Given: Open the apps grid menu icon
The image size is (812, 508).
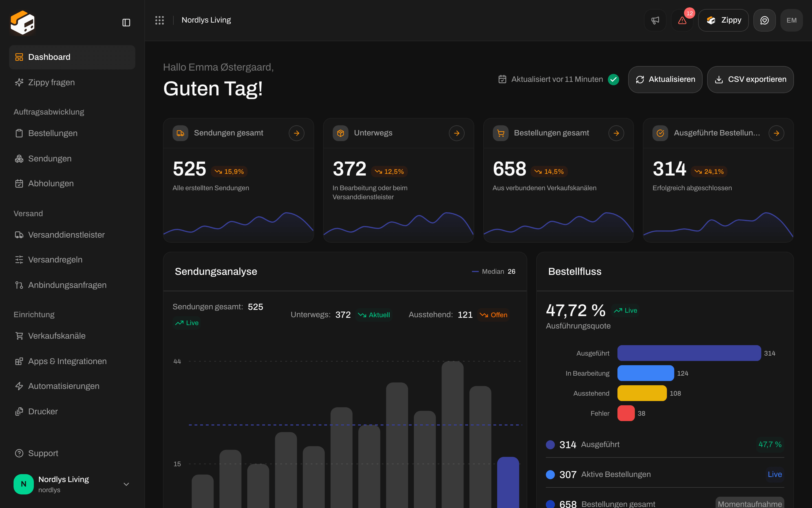Looking at the screenshot, I should click(159, 20).
